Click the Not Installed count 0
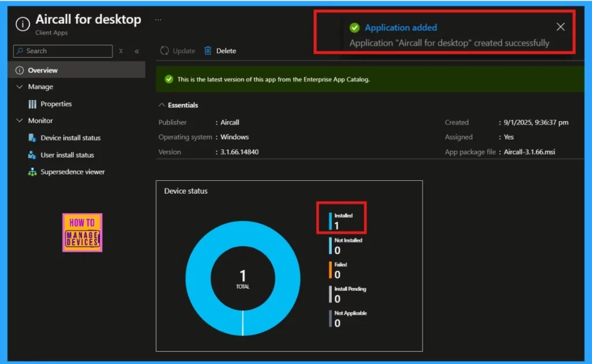The height and width of the screenshot is (364, 592). 337,250
